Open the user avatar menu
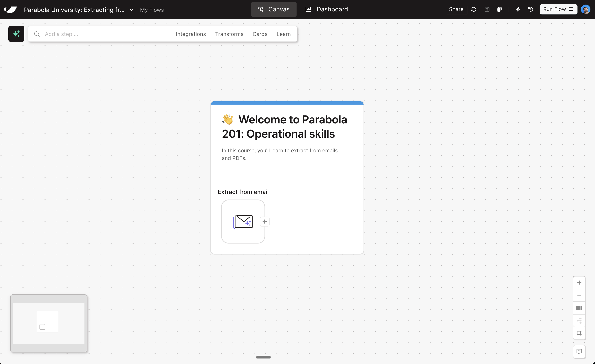Image resolution: width=595 pixels, height=364 pixels. 585,9
